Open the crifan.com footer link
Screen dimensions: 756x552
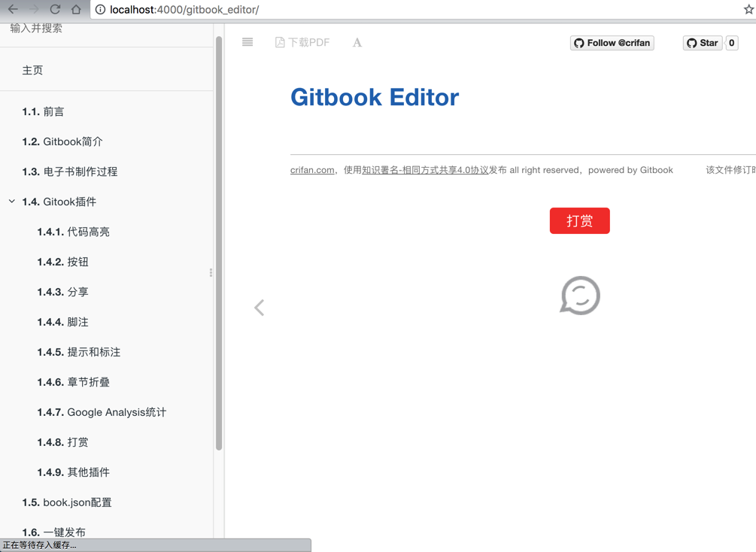click(312, 170)
